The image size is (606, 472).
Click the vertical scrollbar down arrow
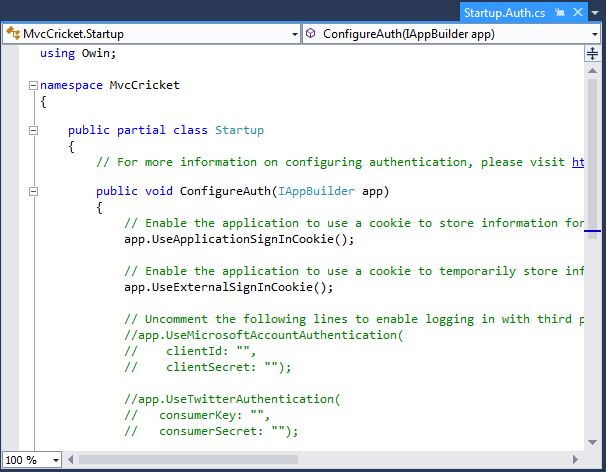[592, 443]
